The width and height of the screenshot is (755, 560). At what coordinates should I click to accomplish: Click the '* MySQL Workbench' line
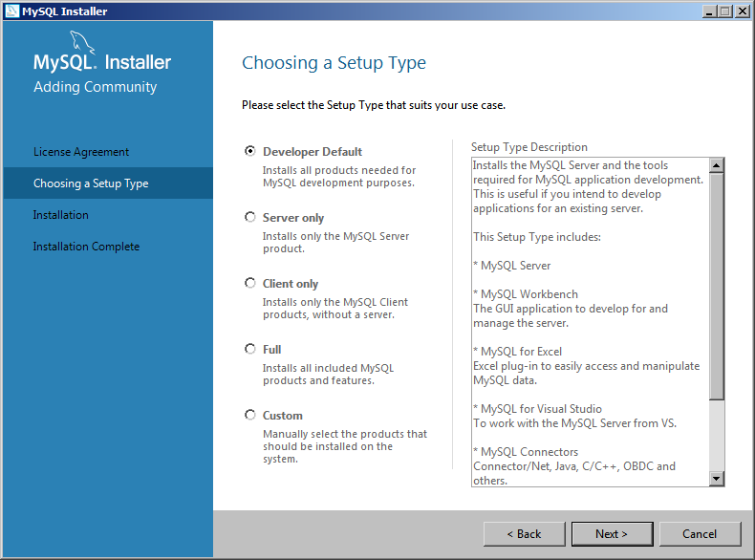(526, 294)
